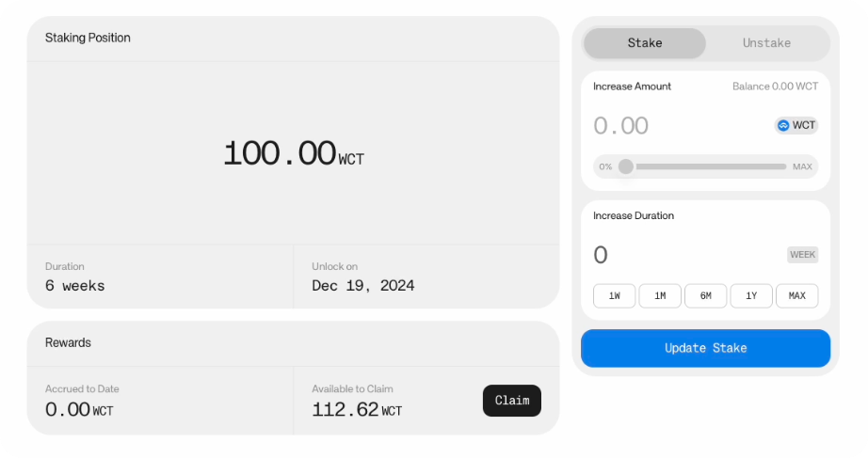Click the Balance 0.00 WCT text
Viewport: 868px width, 458px height.
point(775,87)
